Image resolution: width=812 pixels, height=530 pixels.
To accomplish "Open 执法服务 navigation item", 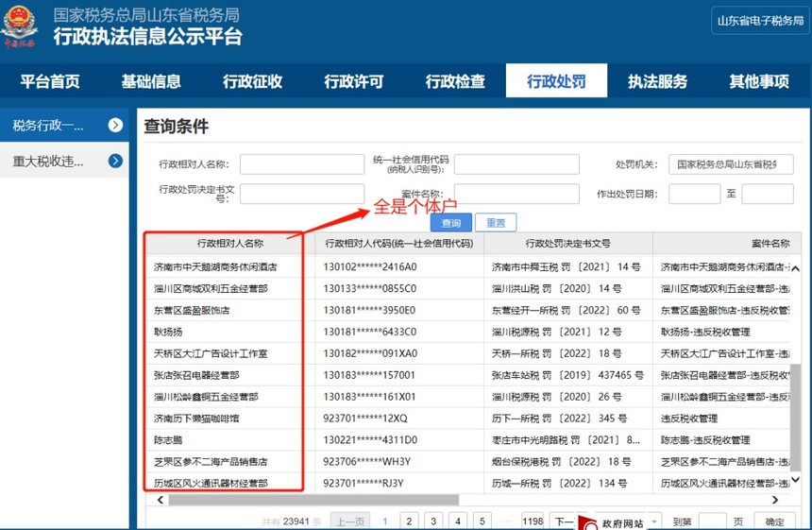I will (x=657, y=81).
